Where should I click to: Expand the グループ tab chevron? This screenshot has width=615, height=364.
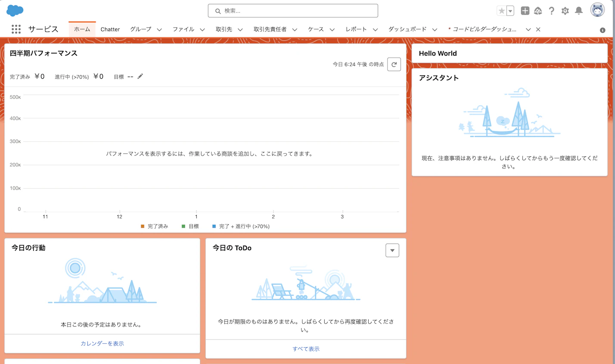point(159,29)
